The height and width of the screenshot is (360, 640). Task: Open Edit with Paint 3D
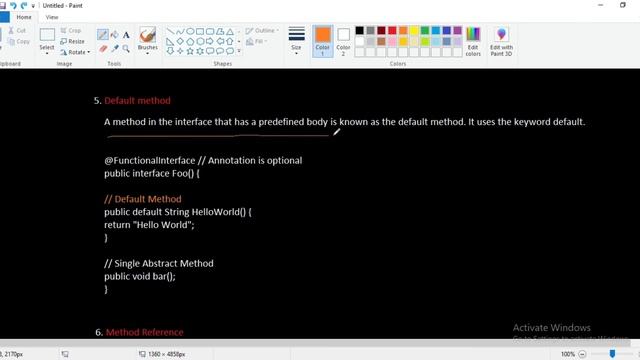[501, 42]
